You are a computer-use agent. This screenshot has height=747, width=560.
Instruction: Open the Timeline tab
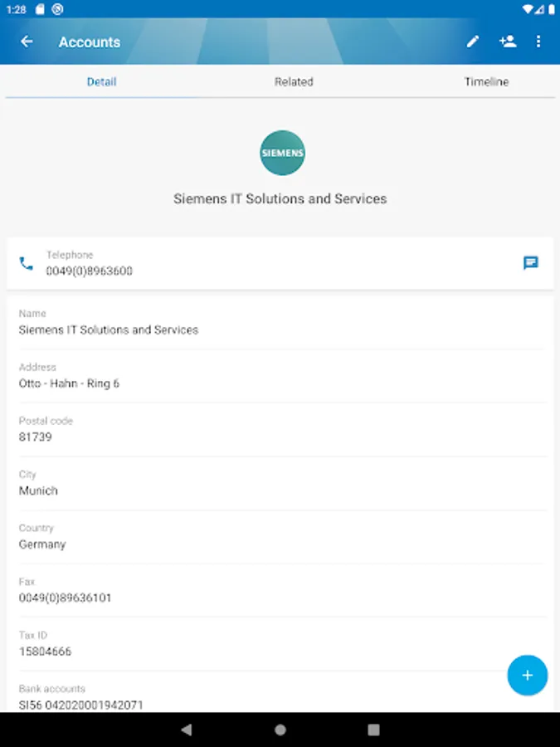click(487, 82)
